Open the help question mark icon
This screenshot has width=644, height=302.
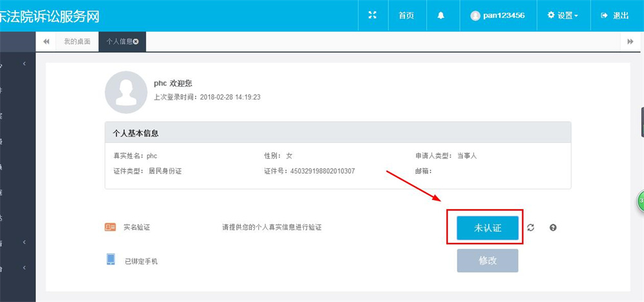pyautogui.click(x=553, y=228)
